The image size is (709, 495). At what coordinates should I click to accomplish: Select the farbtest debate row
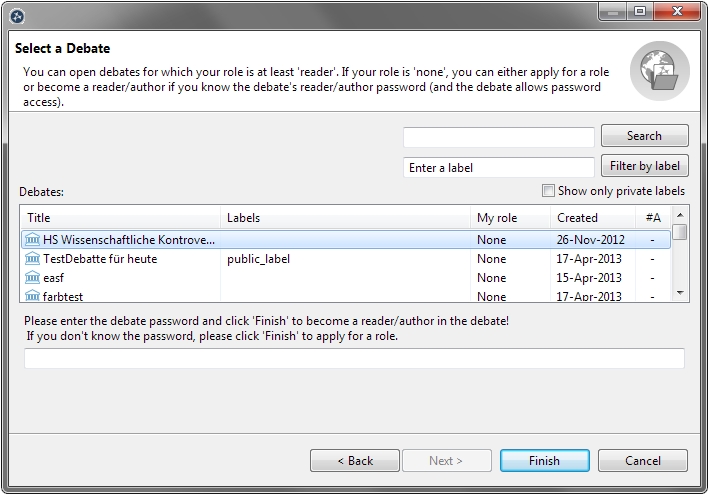coord(346,296)
